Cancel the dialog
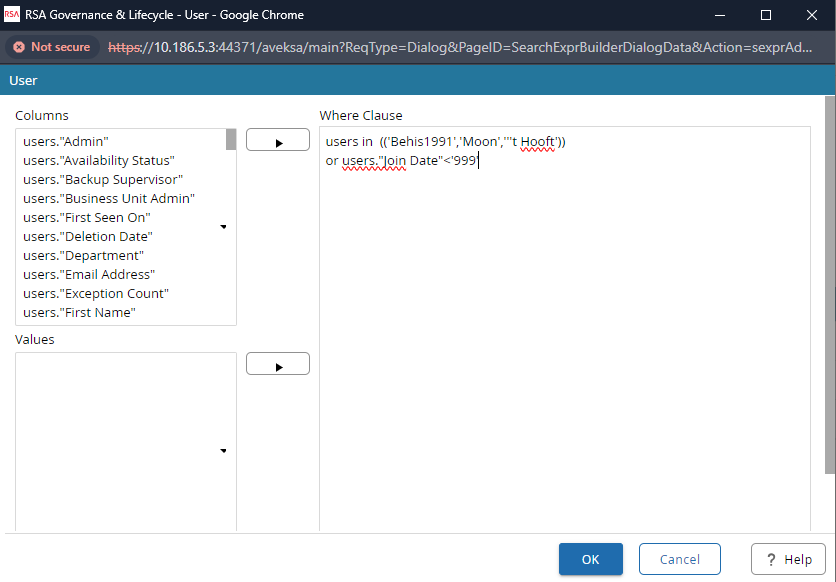Image resolution: width=836 pixels, height=582 pixels. (679, 560)
